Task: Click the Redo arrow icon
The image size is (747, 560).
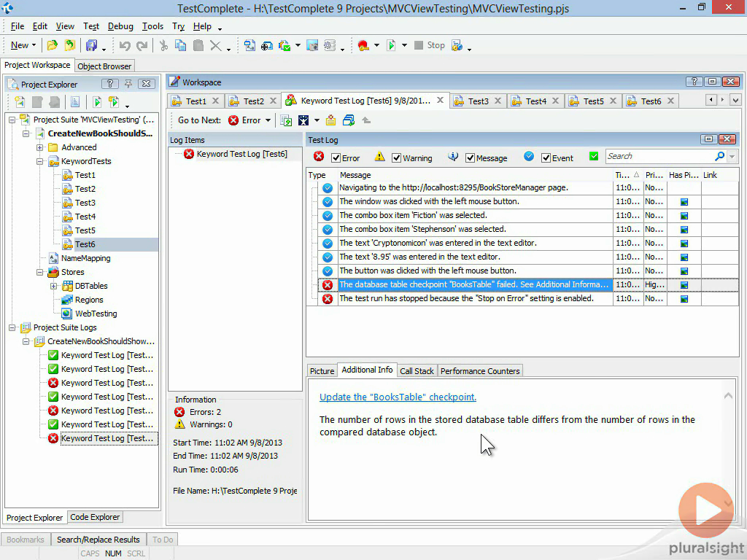Action: [x=142, y=46]
